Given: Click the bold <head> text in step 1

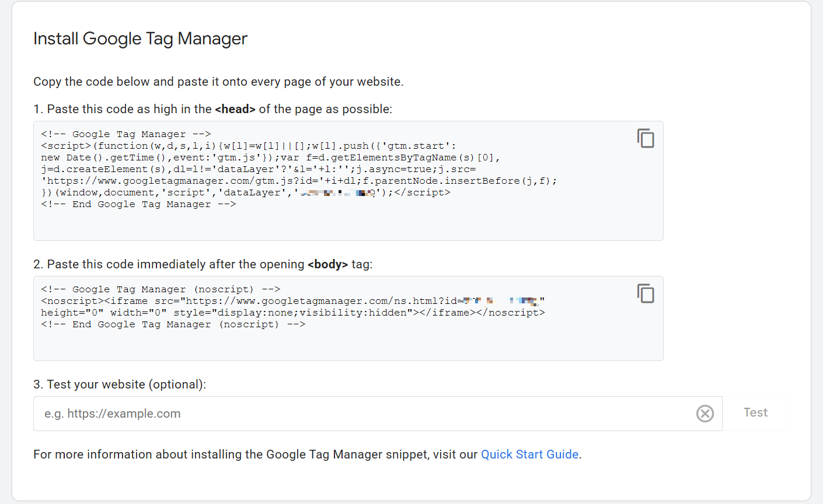Looking at the screenshot, I should click(235, 109).
